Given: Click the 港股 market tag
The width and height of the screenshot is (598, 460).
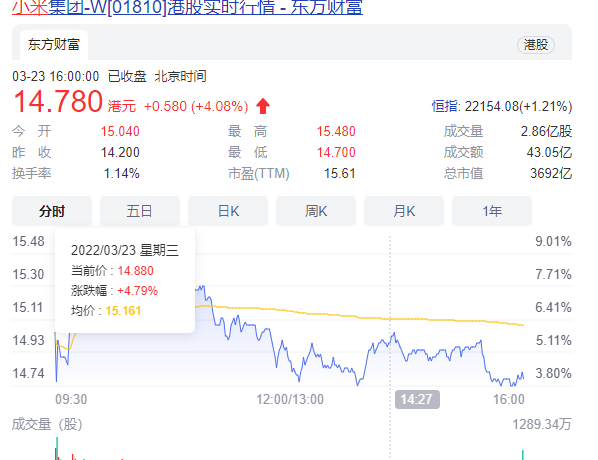Looking at the screenshot, I should [x=535, y=45].
